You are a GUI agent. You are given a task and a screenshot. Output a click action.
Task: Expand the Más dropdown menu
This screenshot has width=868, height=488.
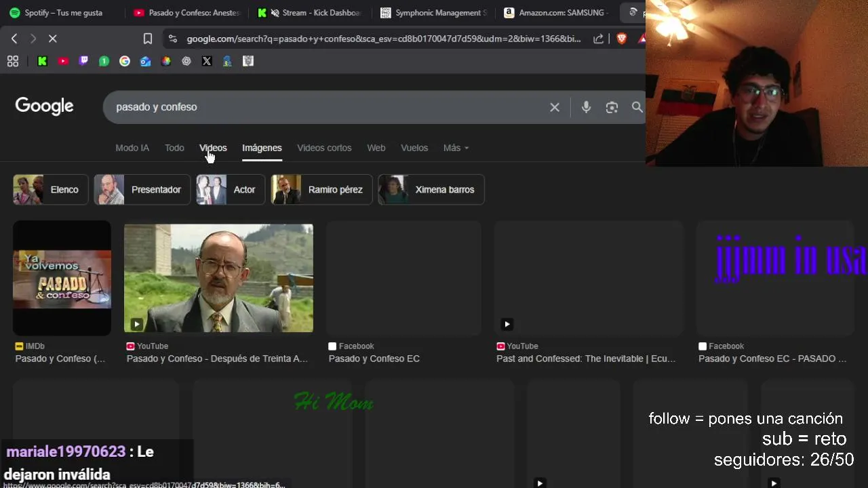click(456, 148)
